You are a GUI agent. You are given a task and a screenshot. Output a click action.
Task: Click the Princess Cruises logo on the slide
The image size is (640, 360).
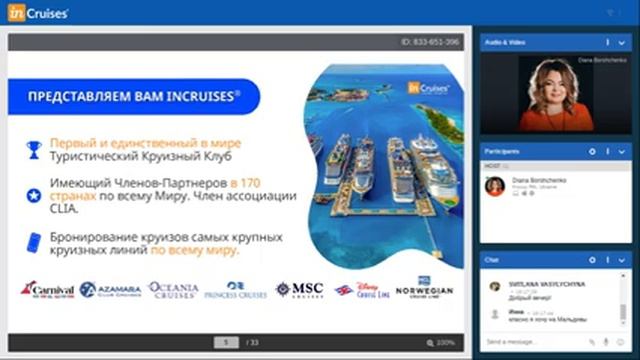coord(235,290)
